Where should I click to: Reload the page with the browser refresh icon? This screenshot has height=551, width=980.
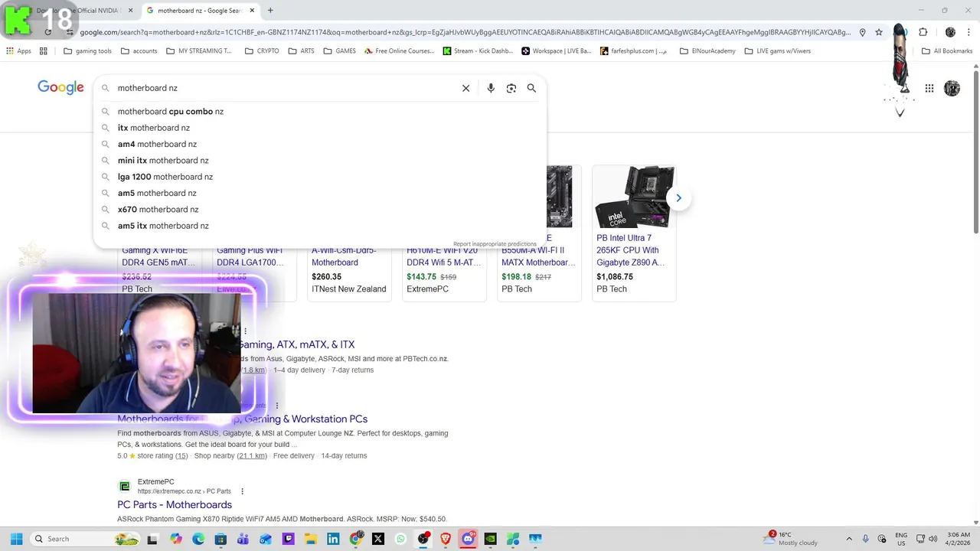48,32
